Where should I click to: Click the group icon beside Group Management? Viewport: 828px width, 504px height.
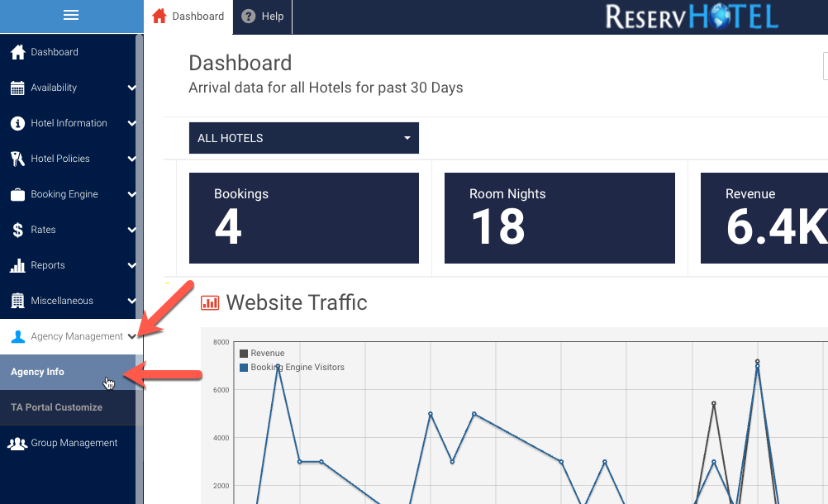pos(17,444)
